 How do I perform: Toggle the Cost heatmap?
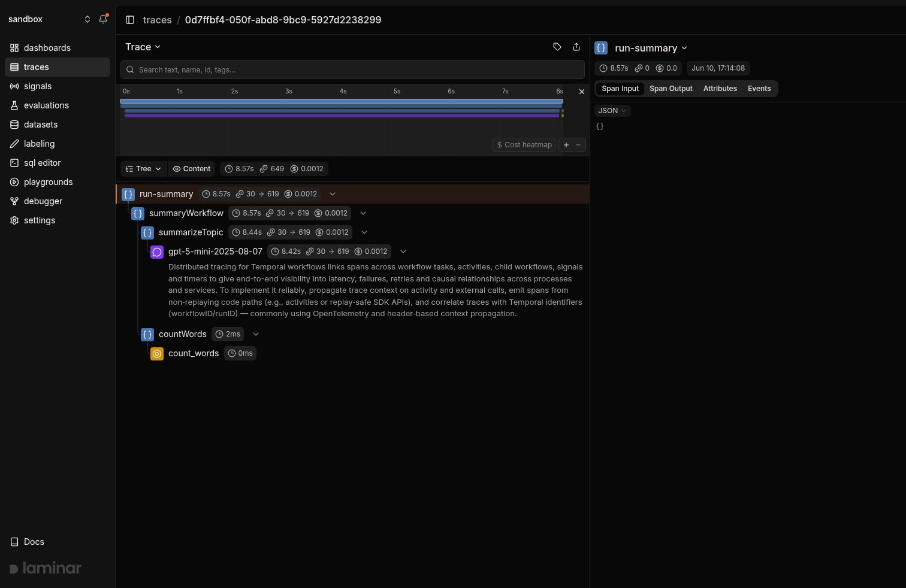point(524,145)
